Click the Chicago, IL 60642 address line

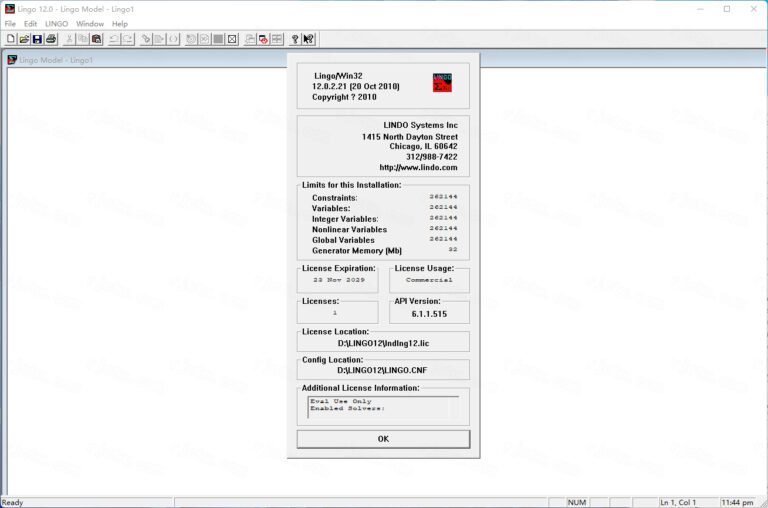tap(423, 146)
